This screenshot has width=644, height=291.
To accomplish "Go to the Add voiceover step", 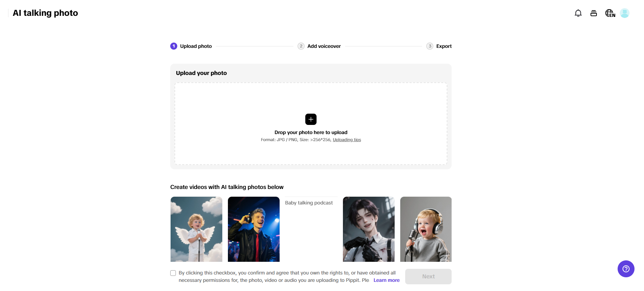I will pyautogui.click(x=324, y=46).
